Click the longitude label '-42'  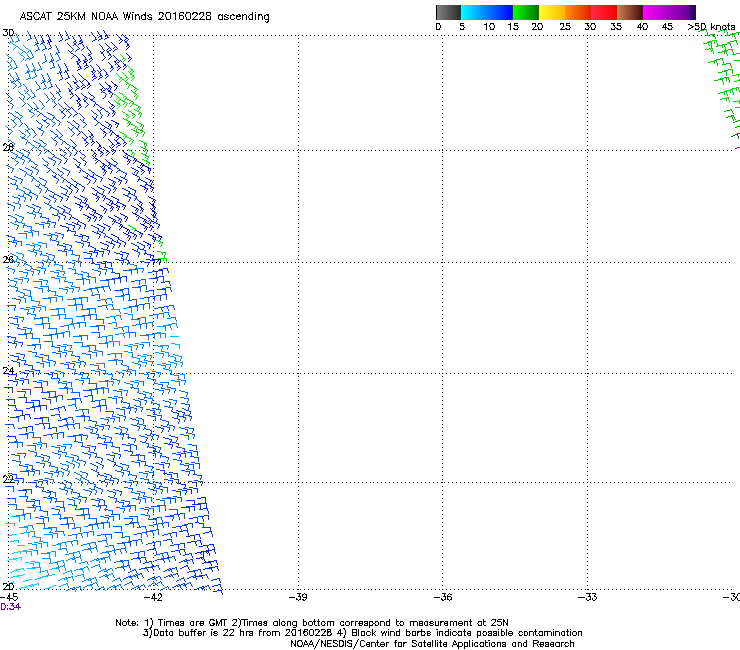(x=153, y=597)
